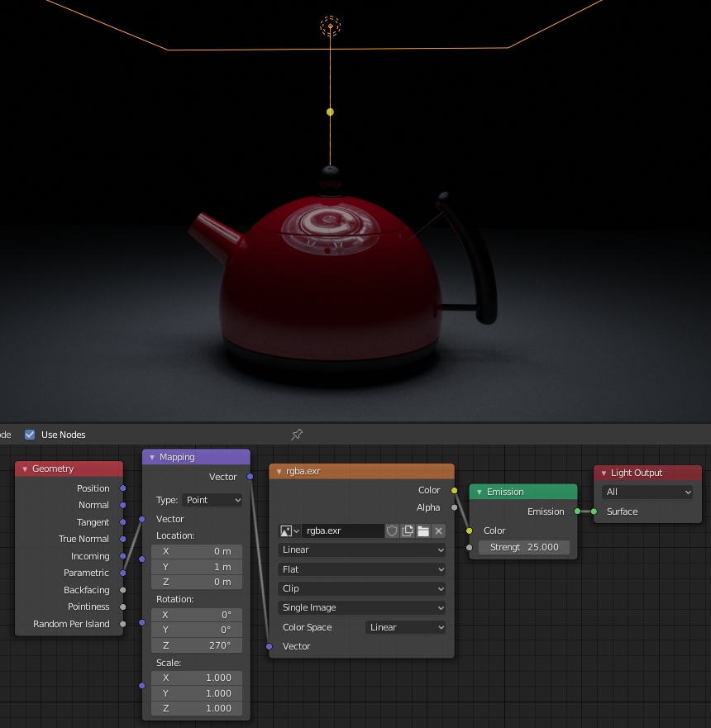Viewport: 711px width, 728px height.
Task: Click the Random Per Island output socket
Action: click(x=123, y=624)
